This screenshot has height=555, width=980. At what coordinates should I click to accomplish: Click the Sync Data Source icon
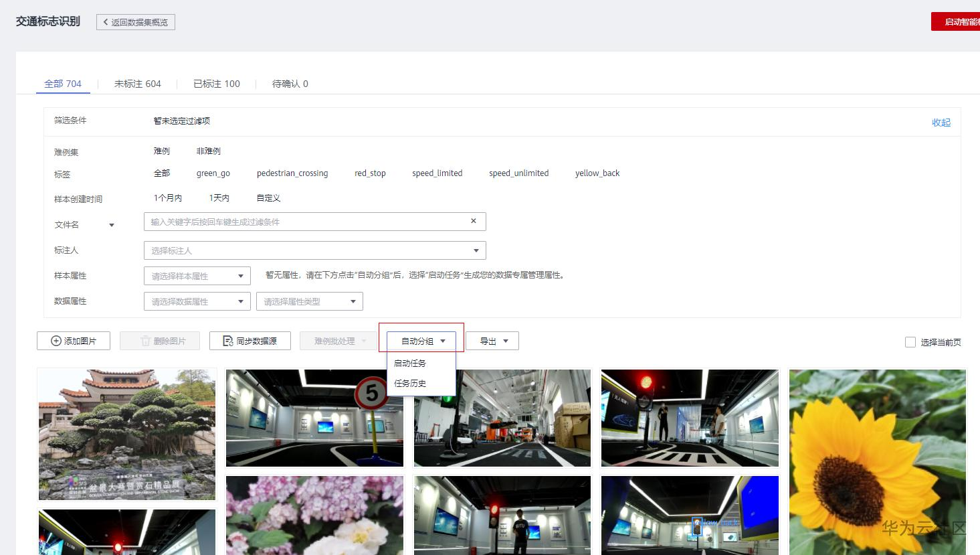pyautogui.click(x=229, y=341)
